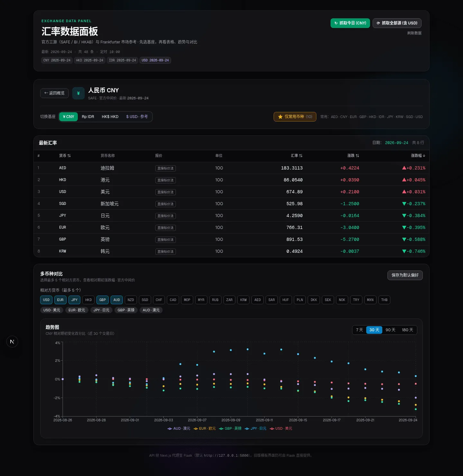Click the 674.89 rate for USD
The height and width of the screenshot is (476, 463).
pyautogui.click(x=295, y=192)
